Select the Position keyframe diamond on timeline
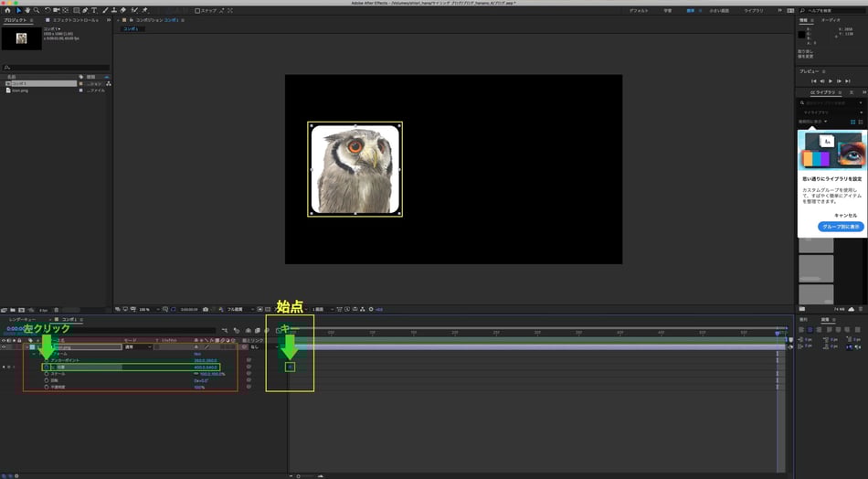This screenshot has width=868, height=479. coord(290,367)
